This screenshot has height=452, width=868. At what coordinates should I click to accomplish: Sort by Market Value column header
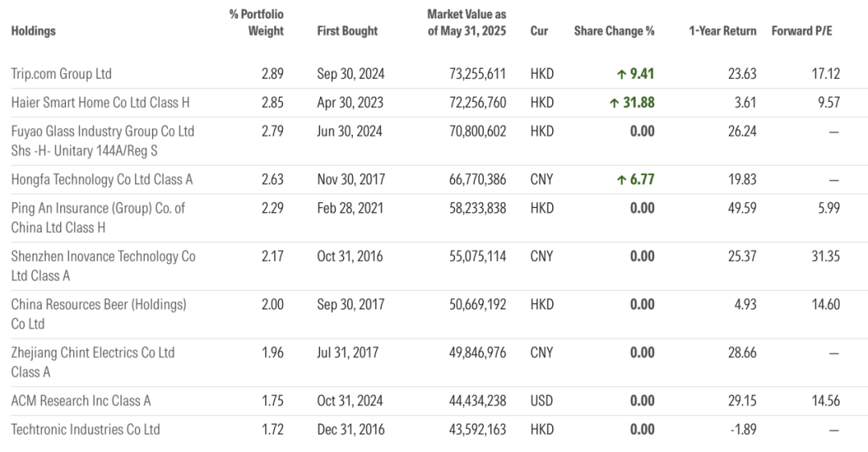point(467,23)
